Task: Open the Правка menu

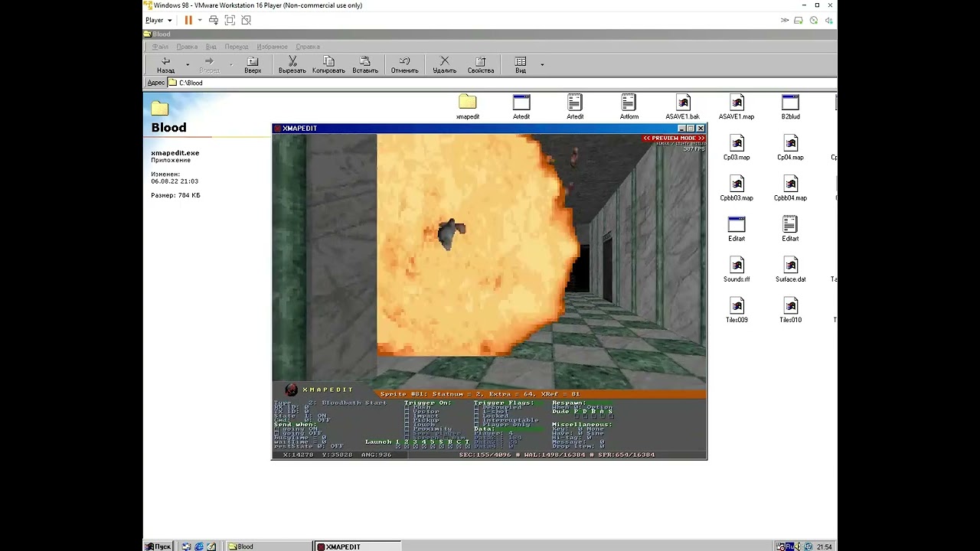Action: coord(187,47)
